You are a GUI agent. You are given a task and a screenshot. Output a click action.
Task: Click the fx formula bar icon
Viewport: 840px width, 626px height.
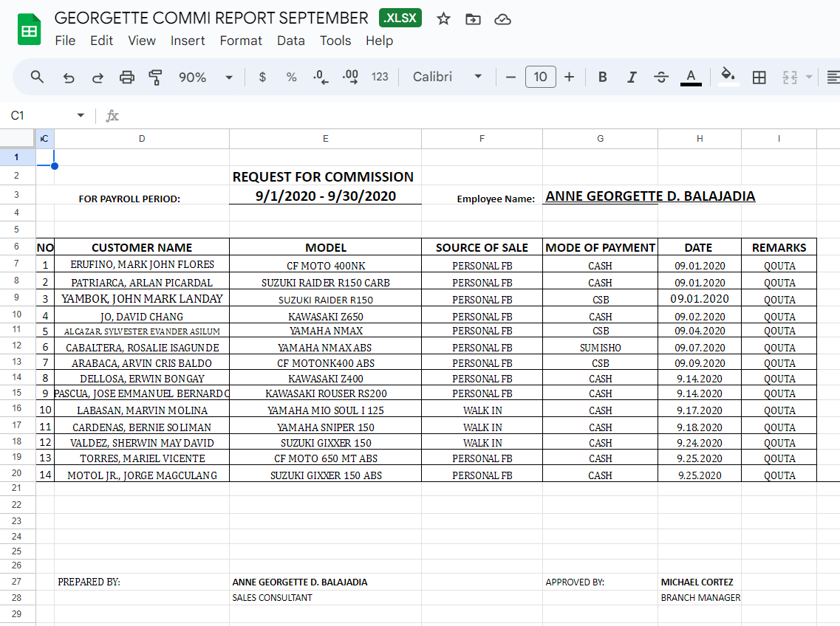point(112,116)
